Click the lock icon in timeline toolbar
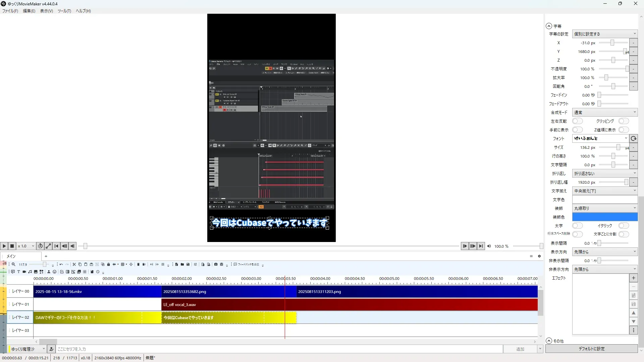This screenshot has width=644, height=362. [108, 264]
